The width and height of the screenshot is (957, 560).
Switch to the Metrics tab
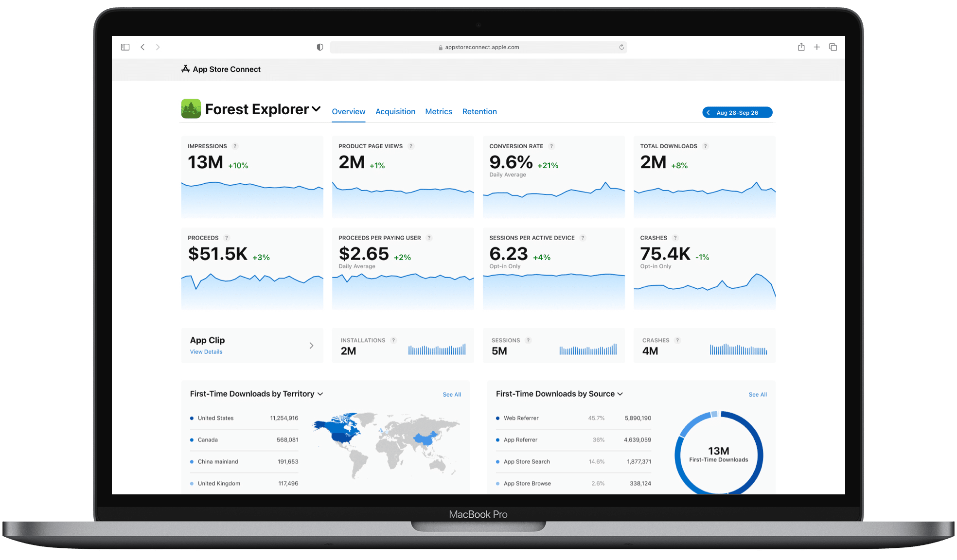point(439,112)
